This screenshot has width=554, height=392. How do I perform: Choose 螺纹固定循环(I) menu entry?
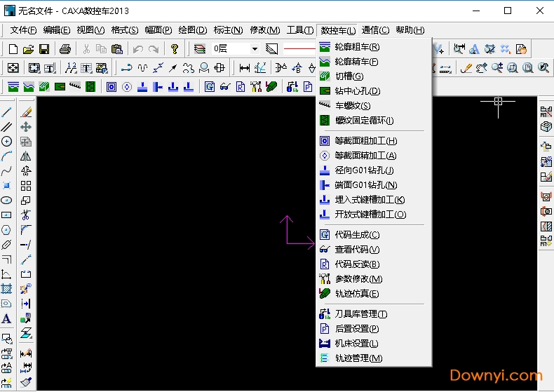[x=374, y=121]
